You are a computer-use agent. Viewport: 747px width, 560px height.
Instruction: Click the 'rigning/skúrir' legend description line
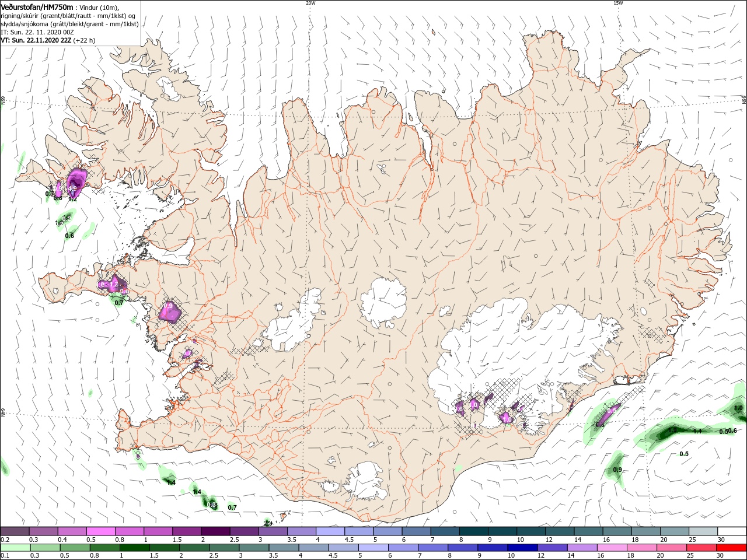68,16
